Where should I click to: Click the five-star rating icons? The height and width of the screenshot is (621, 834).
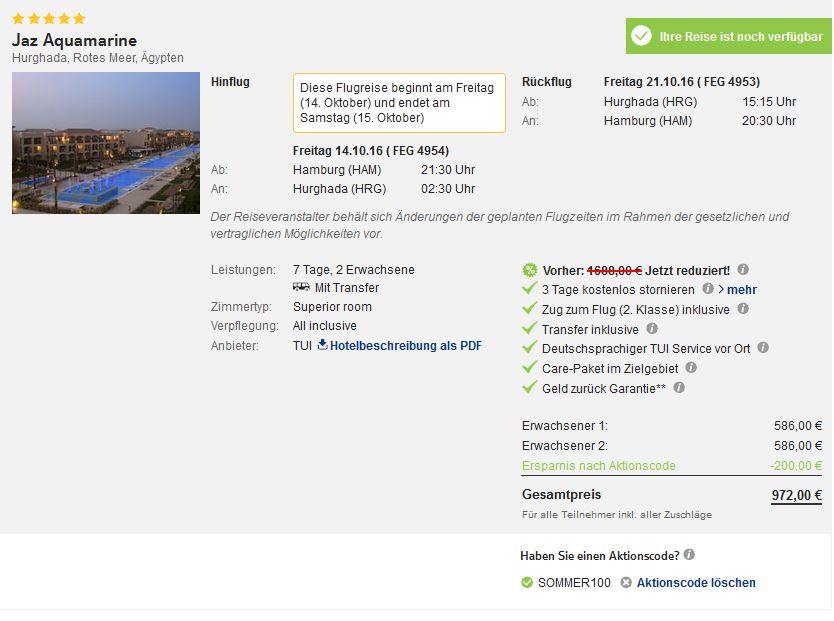click(48, 19)
